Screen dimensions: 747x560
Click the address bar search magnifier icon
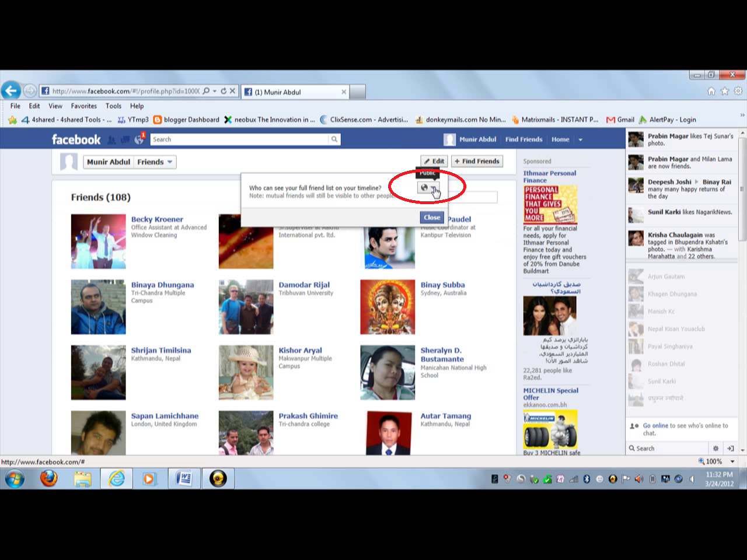pos(206,91)
